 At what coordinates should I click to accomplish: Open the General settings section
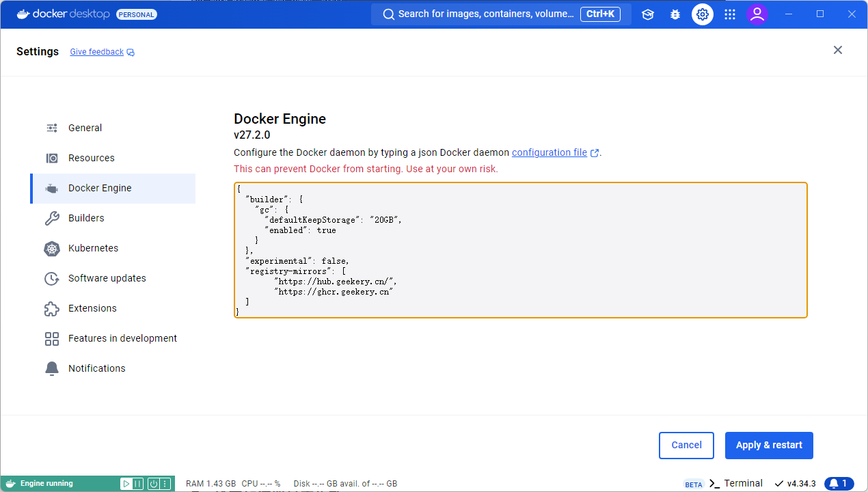[x=85, y=128]
